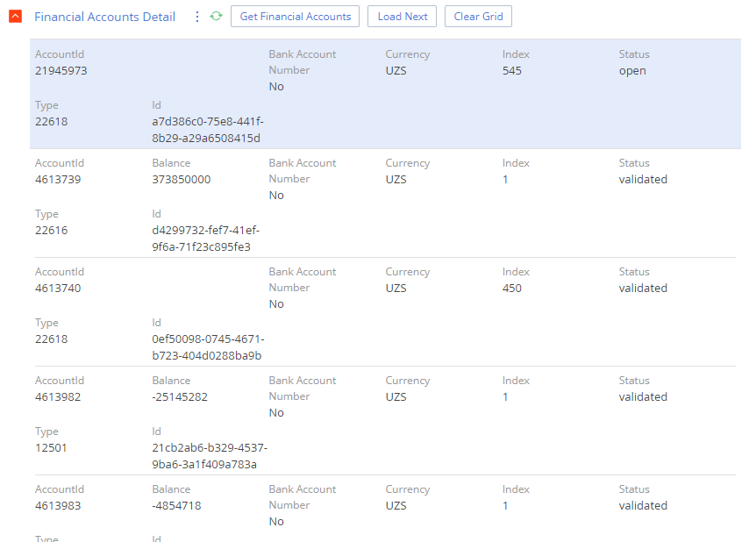The image size is (756, 542).
Task: Open the three-dot options menu
Action: (196, 17)
